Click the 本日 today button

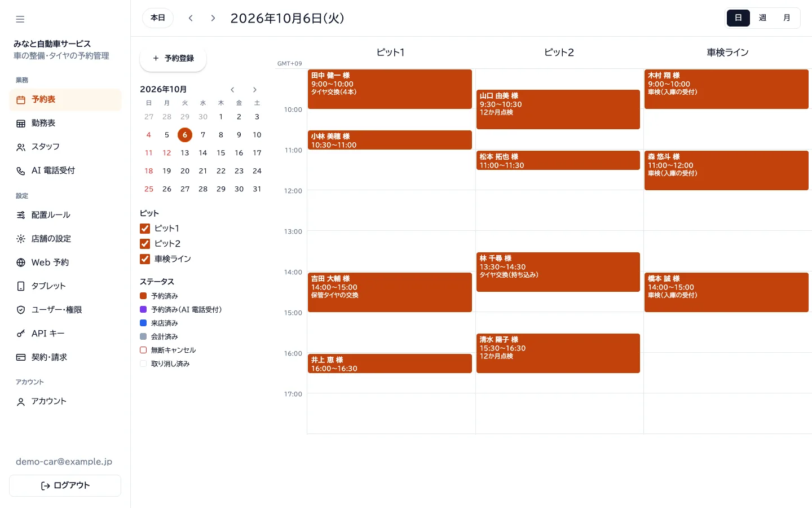[x=158, y=18]
